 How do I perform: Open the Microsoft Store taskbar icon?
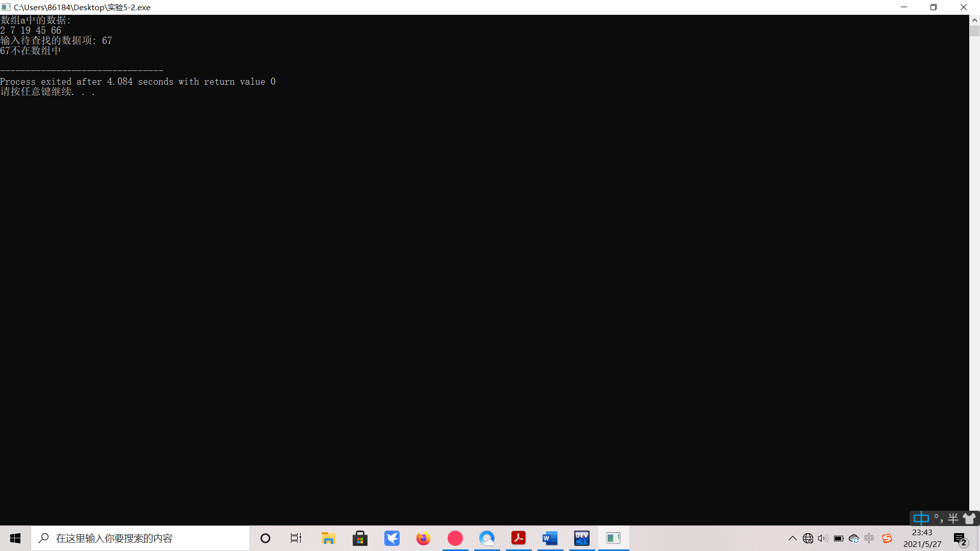360,538
